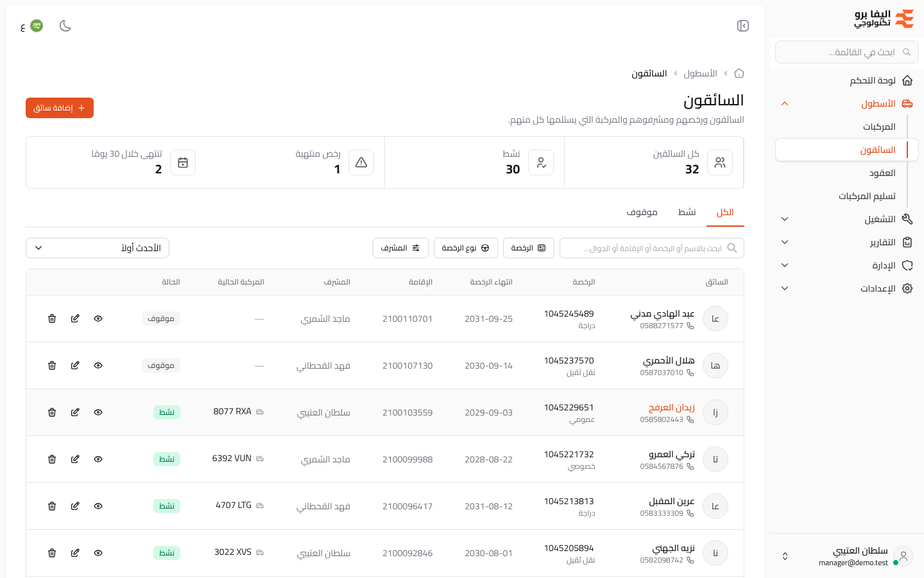
Task: Expand the التشغيل sidebar section
Action: tap(847, 219)
